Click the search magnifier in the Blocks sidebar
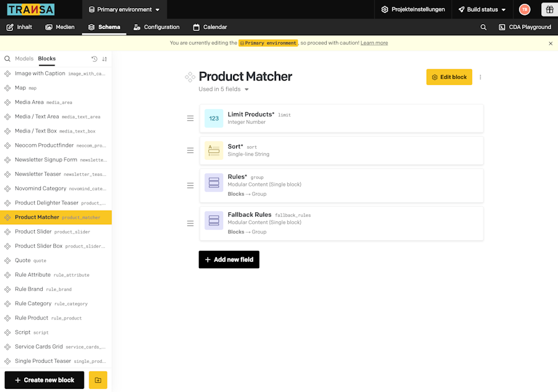The width and height of the screenshot is (558, 392). pyautogui.click(x=6, y=58)
